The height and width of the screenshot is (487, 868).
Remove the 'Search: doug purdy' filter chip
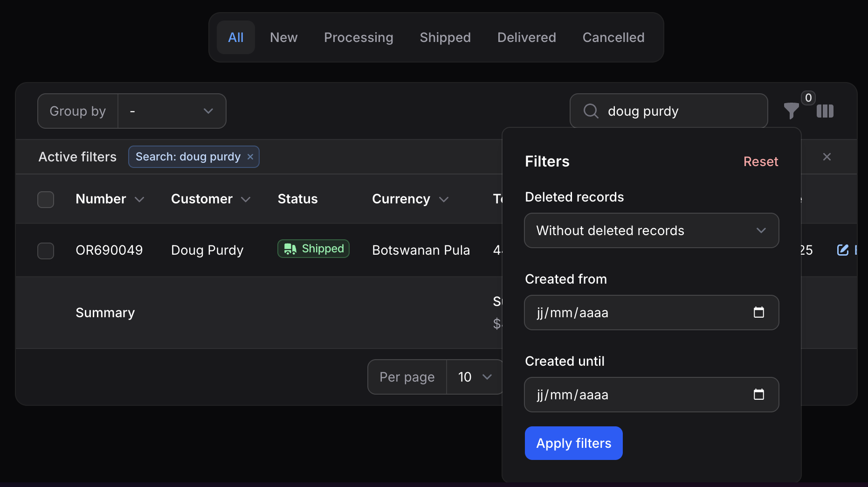coord(250,157)
